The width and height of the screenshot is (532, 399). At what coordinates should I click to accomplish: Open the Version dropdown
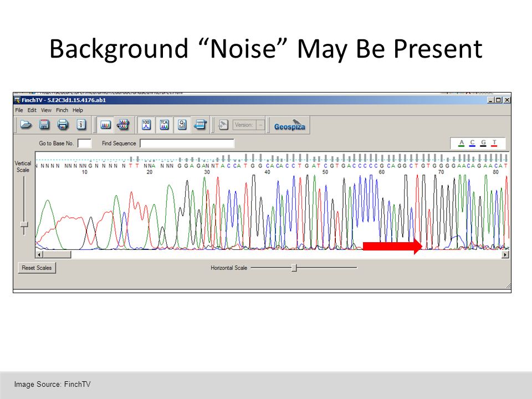260,125
